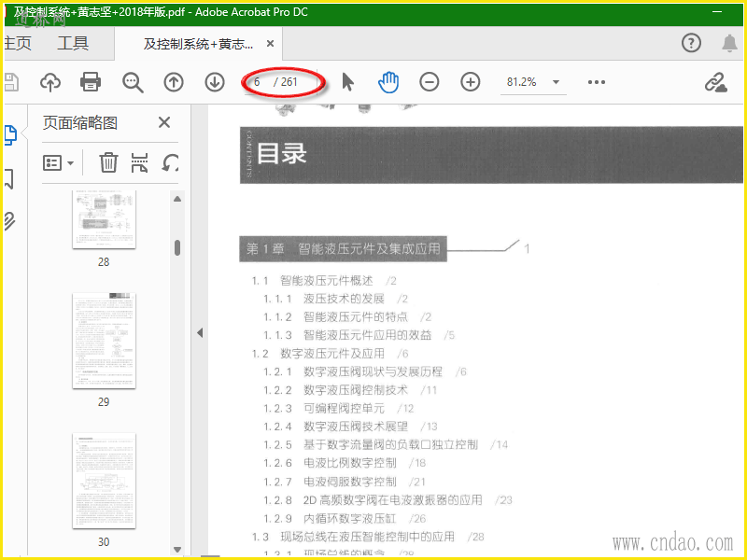
Task: Select page 28 thumbnail
Action: [104, 219]
